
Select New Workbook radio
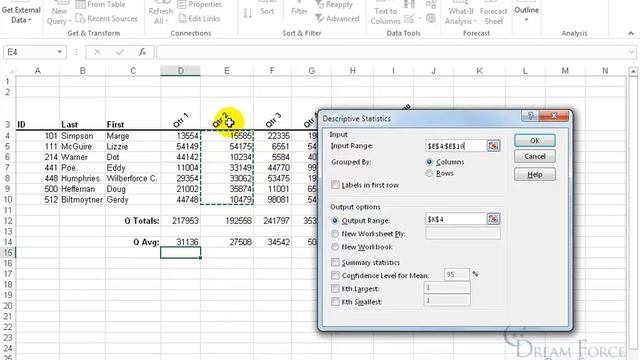point(335,247)
